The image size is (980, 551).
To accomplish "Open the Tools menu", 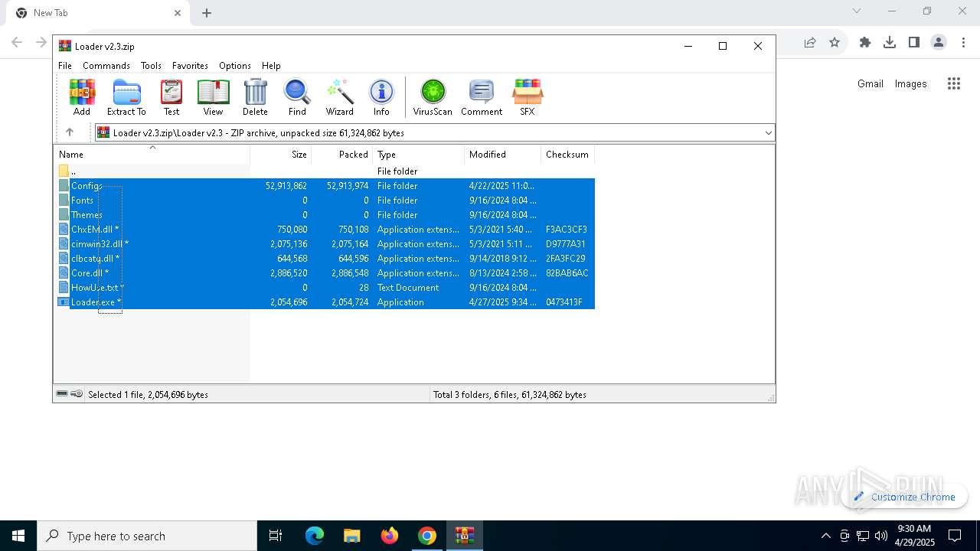I will pyautogui.click(x=151, y=66).
